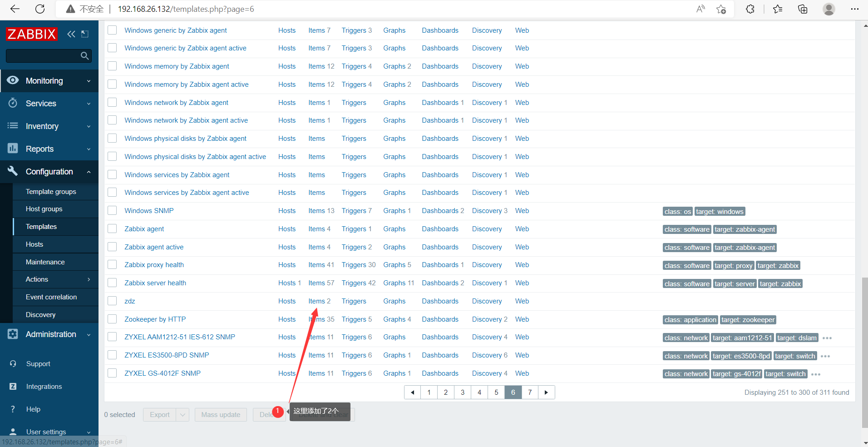Image resolution: width=868 pixels, height=447 pixels.
Task: Reload the page with the refresh icon
Action: [x=40, y=9]
